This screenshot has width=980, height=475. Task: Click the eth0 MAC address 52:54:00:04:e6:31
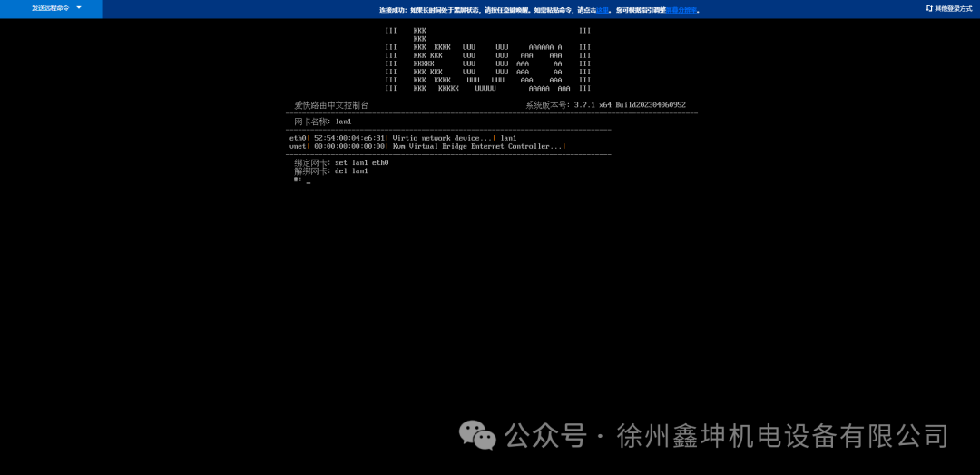[x=348, y=138]
